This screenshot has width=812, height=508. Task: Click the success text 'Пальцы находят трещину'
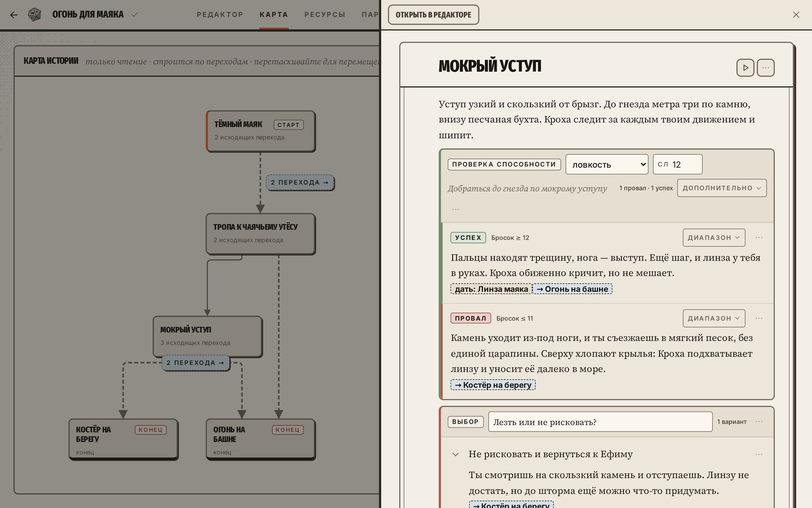point(606,265)
